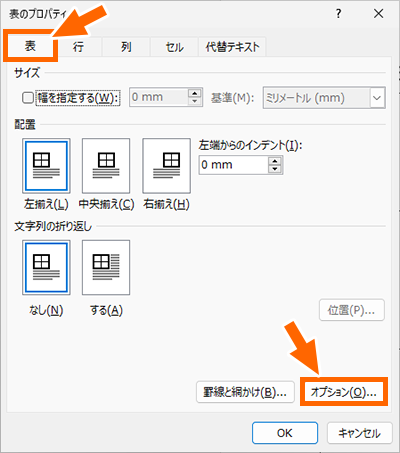Increase the width spinner value

pyautogui.click(x=195, y=94)
